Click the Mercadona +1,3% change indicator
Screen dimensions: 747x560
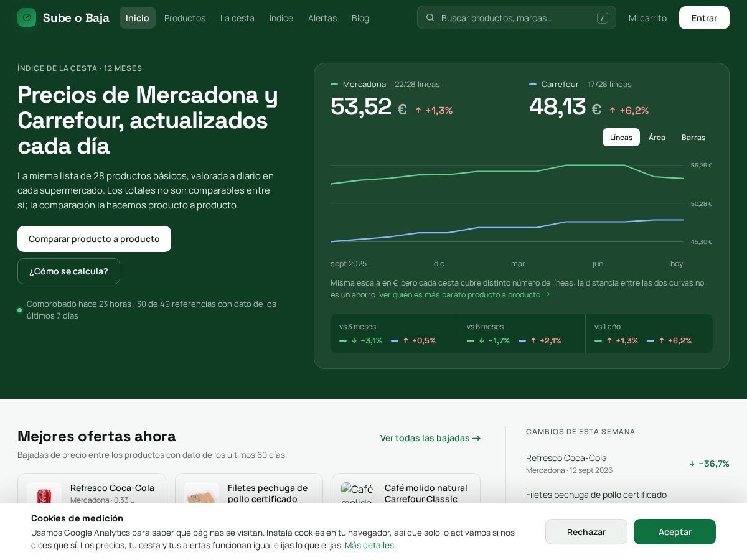[x=434, y=110]
